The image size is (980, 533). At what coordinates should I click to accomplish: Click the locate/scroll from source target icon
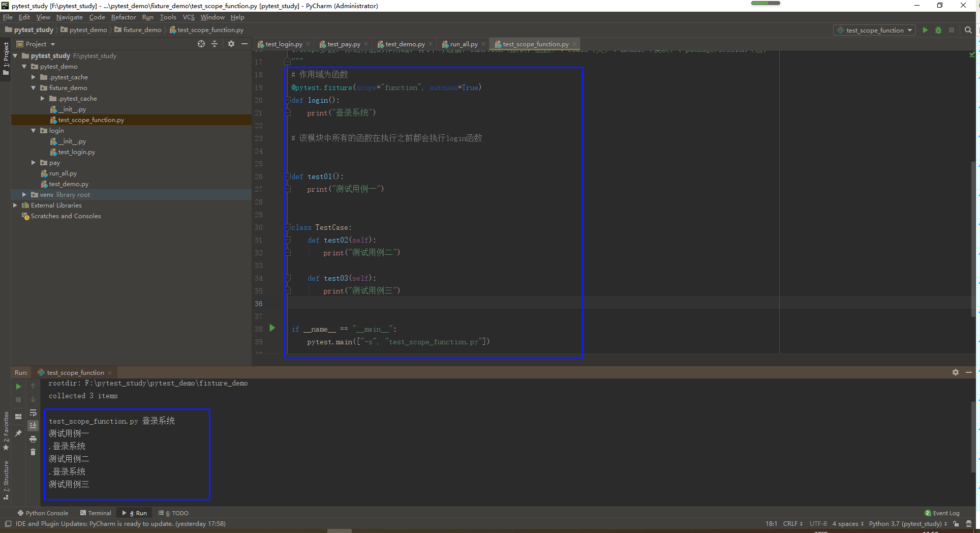(x=201, y=44)
